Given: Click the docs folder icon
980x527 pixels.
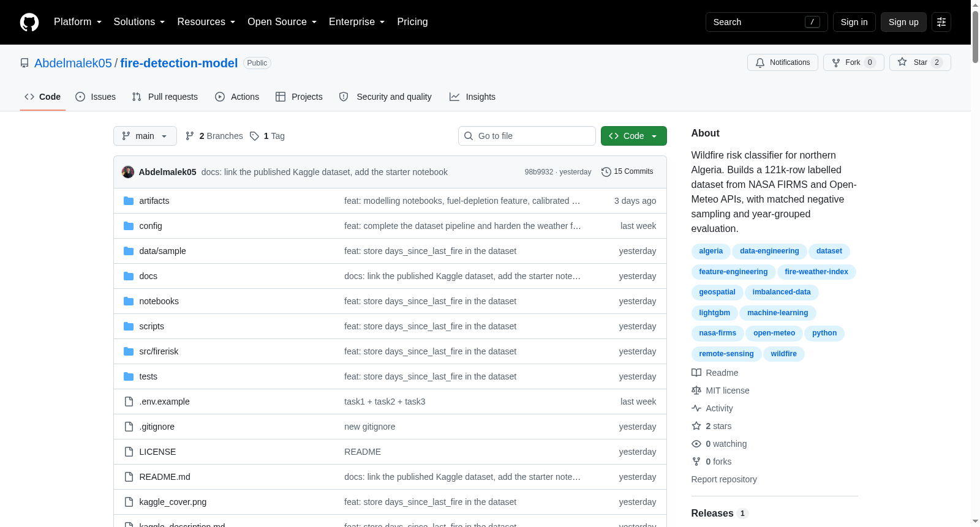Looking at the screenshot, I should (129, 276).
